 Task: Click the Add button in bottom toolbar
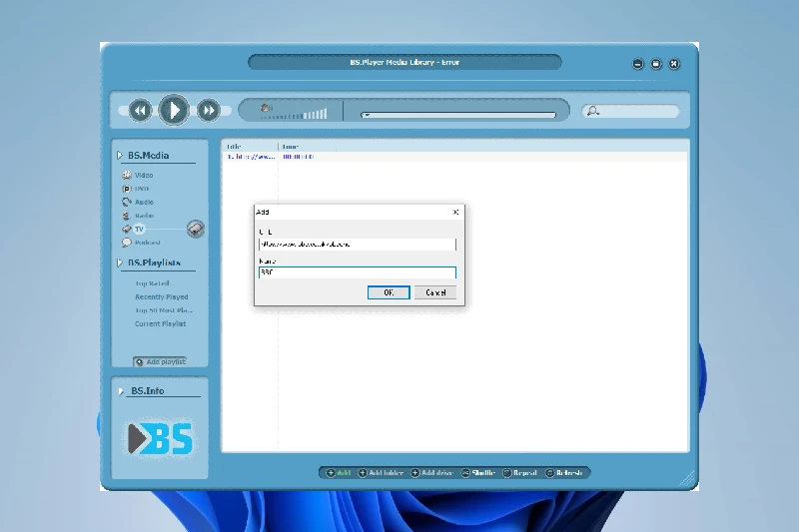[x=339, y=473]
